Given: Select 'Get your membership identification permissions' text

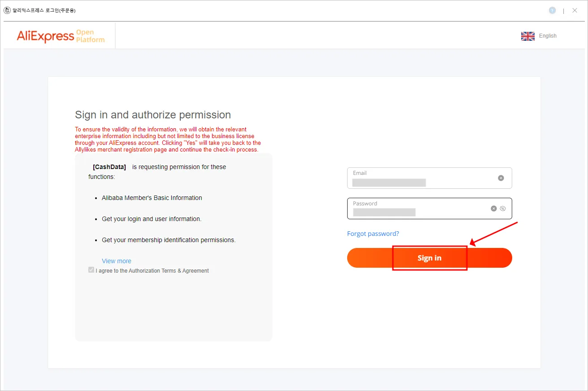Looking at the screenshot, I should [169, 240].
